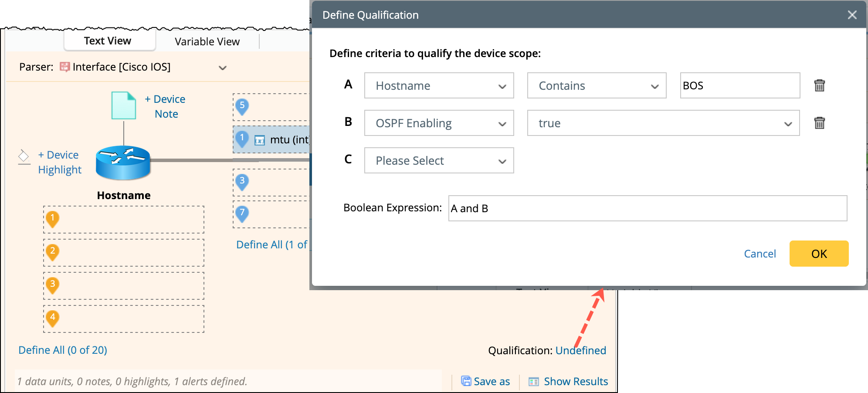Select orange pin number 1
This screenshot has height=393, width=868.
pyautogui.click(x=53, y=219)
